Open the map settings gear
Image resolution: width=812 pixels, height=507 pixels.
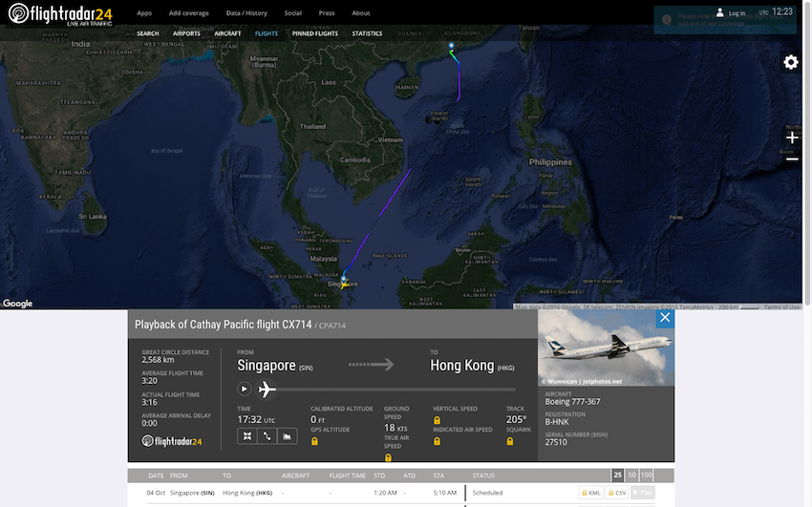(x=790, y=63)
